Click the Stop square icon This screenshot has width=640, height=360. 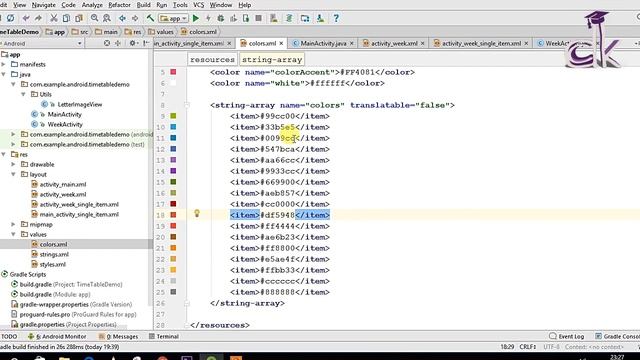[258, 18]
